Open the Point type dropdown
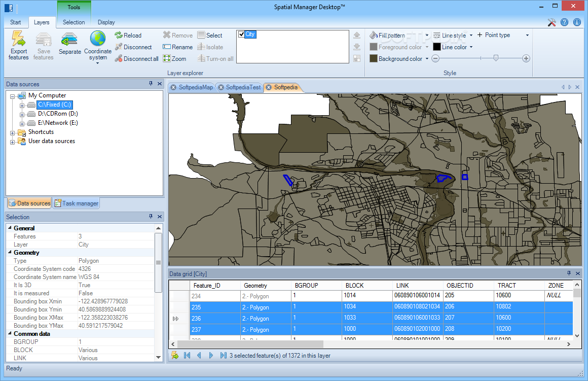 point(527,36)
